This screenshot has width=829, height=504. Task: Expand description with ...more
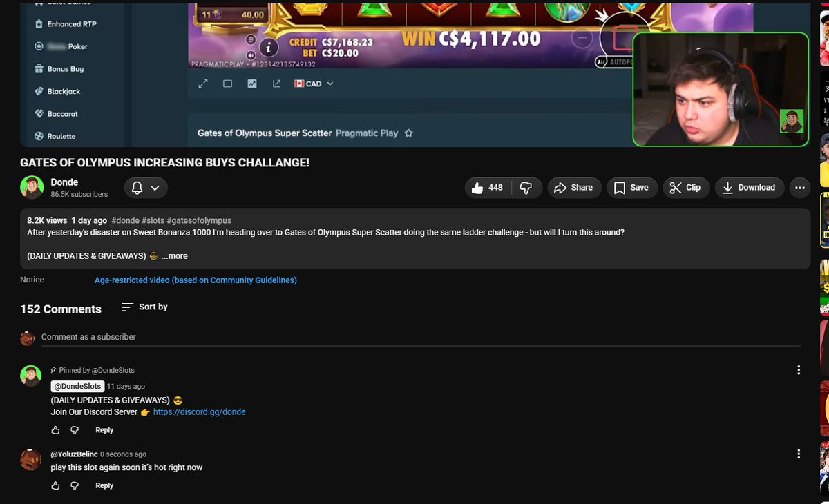175,256
